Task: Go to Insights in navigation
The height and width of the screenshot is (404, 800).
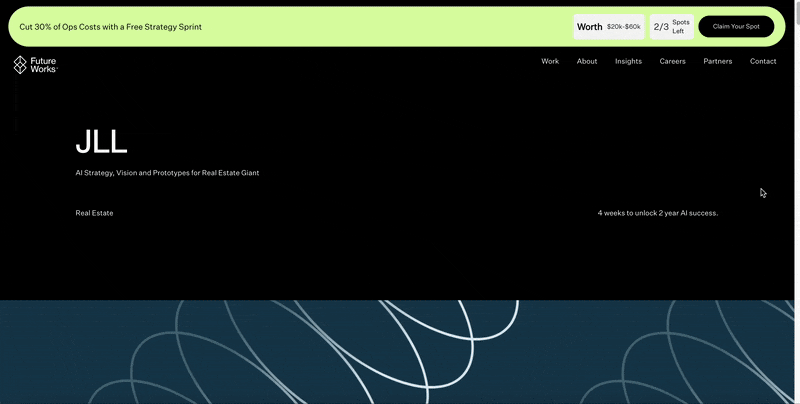Action: (x=628, y=61)
